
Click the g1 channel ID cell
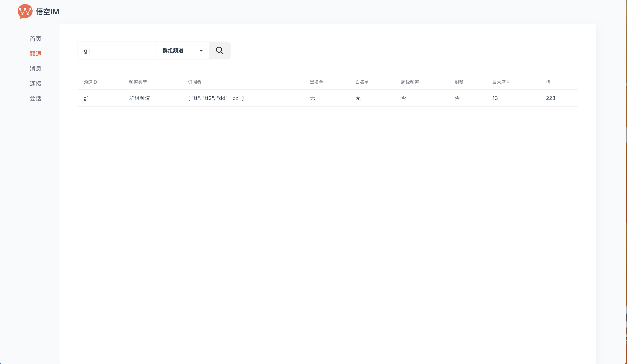86,98
